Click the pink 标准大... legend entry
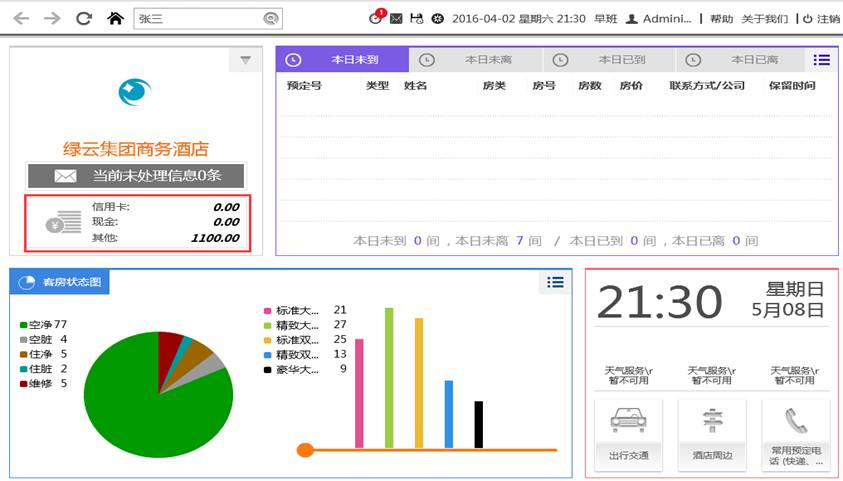 (x=305, y=310)
